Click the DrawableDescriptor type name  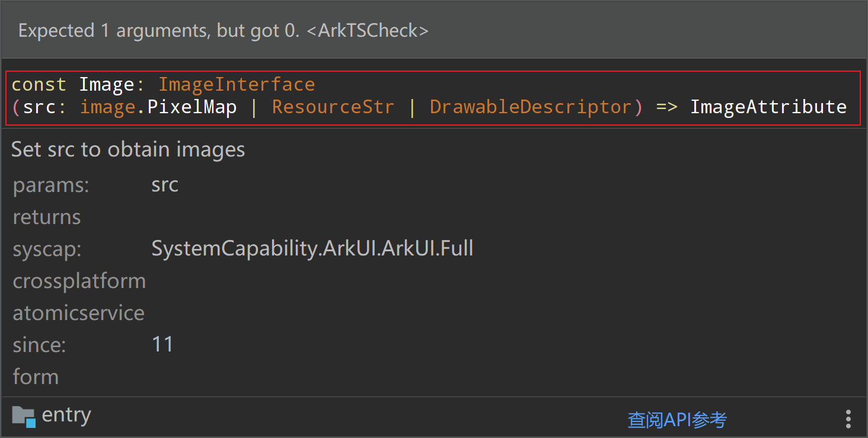coord(531,107)
